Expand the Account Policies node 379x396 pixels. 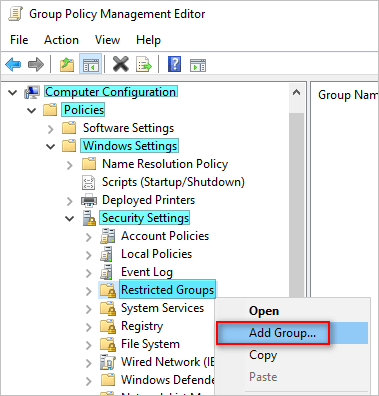click(88, 237)
